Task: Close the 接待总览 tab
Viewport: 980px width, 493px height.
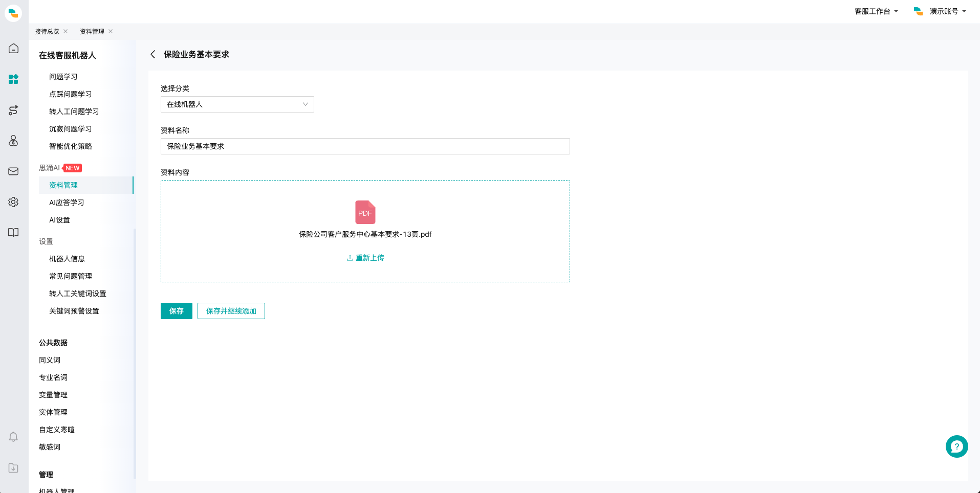Action: 66,31
